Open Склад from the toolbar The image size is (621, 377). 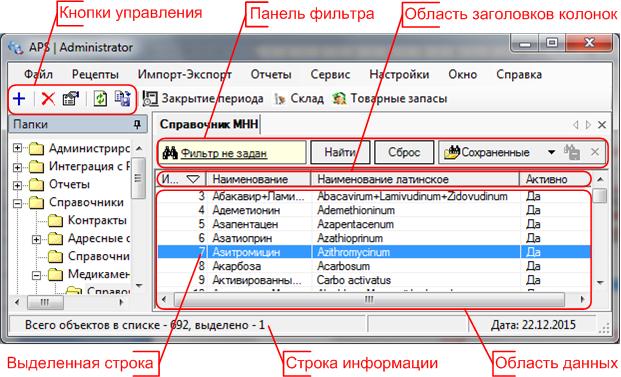coord(299,99)
